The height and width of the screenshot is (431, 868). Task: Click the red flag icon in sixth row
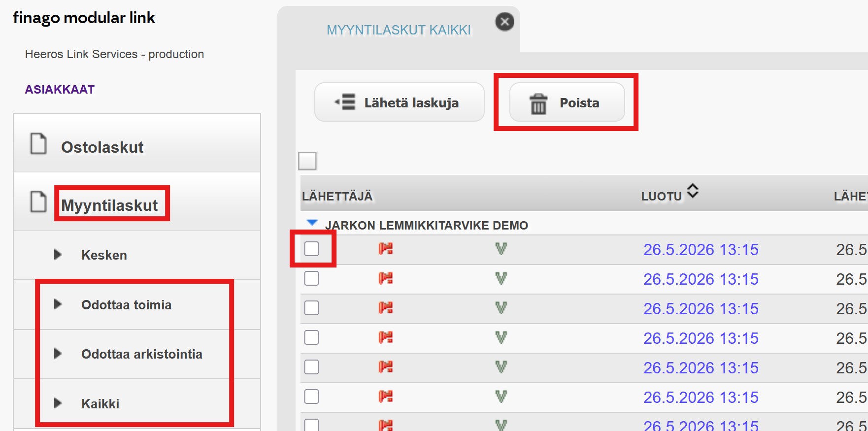386,397
